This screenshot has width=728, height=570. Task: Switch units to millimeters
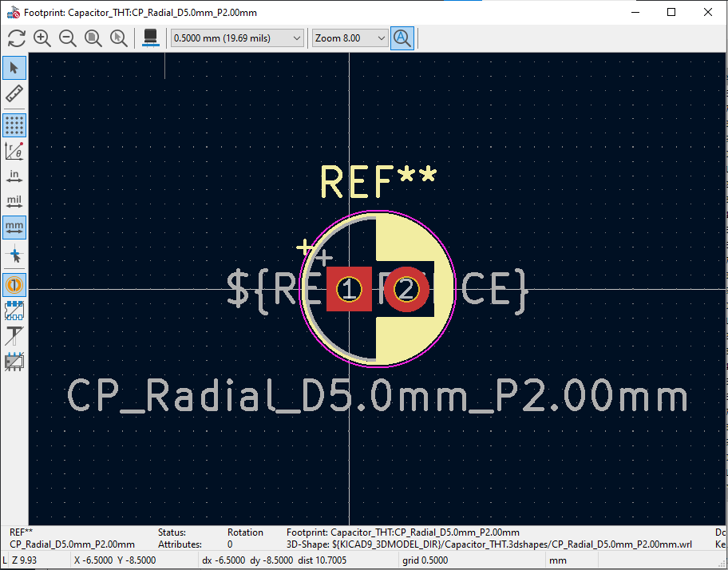click(x=14, y=228)
